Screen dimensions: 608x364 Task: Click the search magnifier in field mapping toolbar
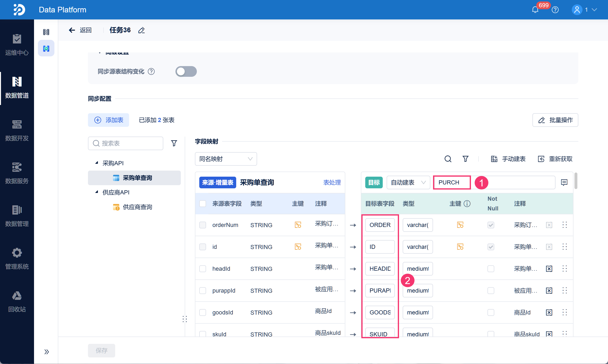448,159
